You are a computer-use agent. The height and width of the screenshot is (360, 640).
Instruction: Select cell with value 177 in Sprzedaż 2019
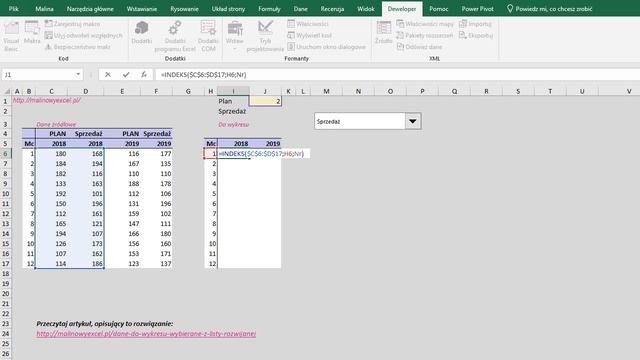tap(156, 154)
